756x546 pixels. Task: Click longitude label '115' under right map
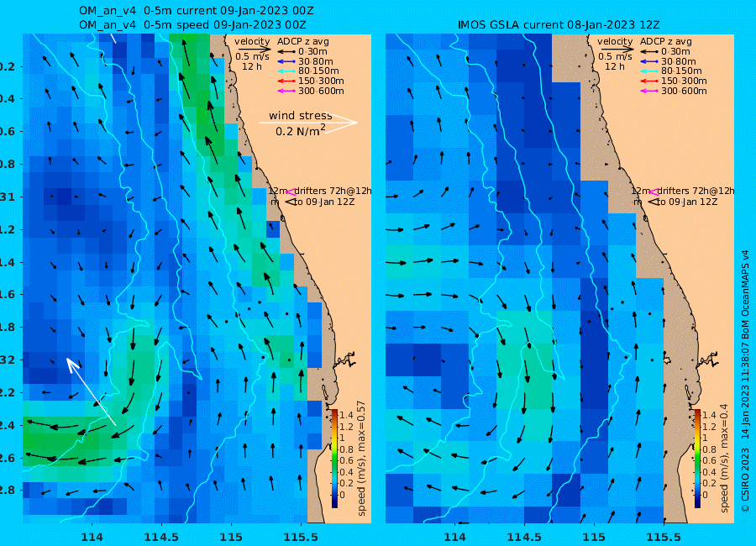pyautogui.click(x=594, y=537)
